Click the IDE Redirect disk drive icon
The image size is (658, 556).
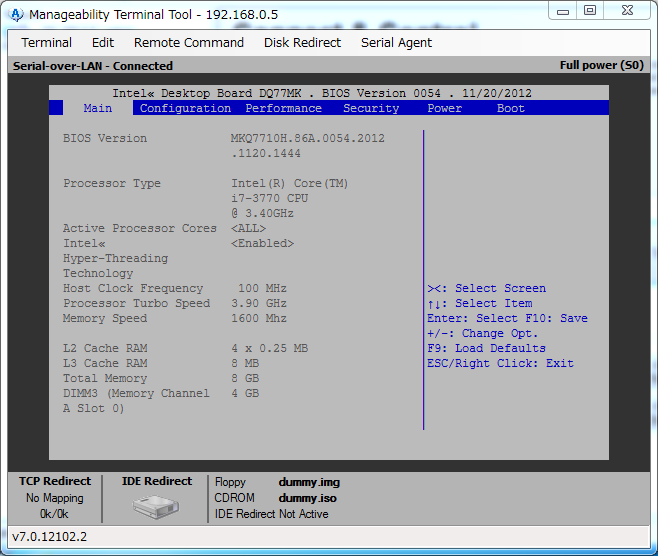[x=156, y=506]
